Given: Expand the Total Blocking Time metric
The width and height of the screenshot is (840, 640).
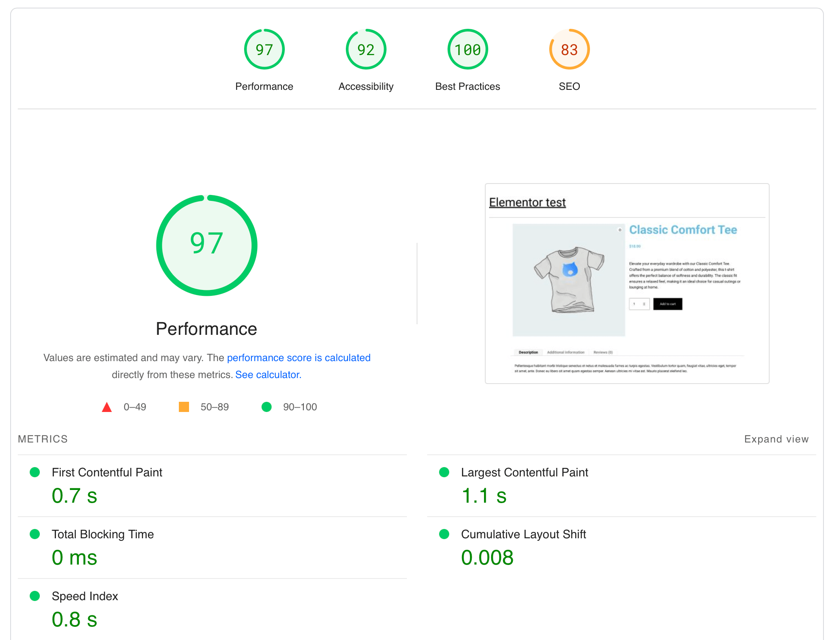Looking at the screenshot, I should (103, 534).
